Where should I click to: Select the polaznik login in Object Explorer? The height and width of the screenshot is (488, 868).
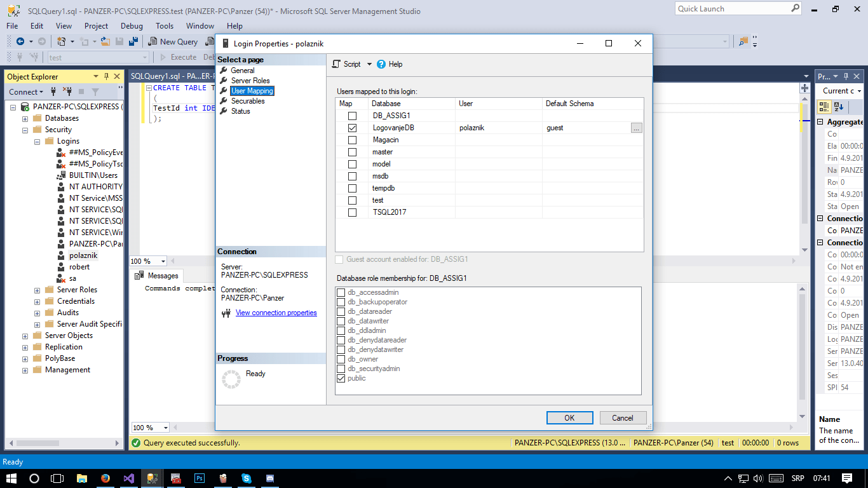[x=83, y=255]
